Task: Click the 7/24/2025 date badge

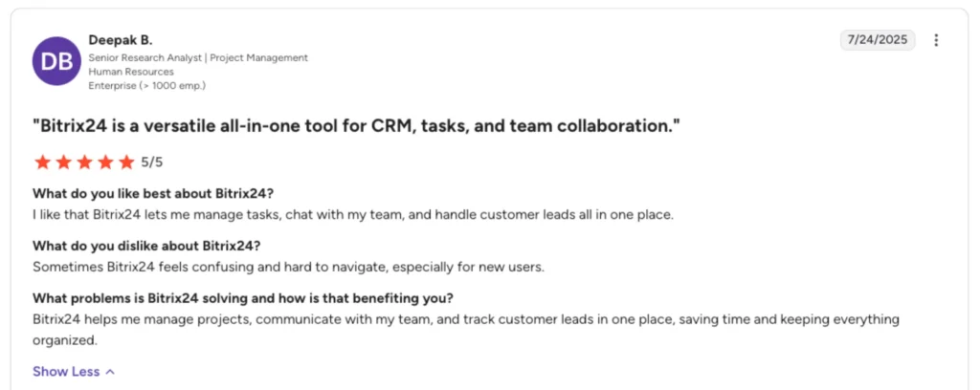Action: pyautogui.click(x=878, y=40)
